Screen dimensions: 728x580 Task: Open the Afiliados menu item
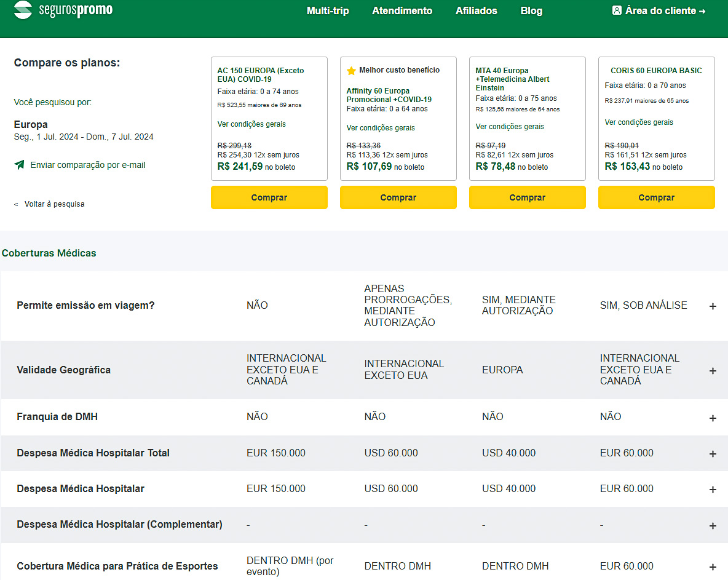click(477, 10)
